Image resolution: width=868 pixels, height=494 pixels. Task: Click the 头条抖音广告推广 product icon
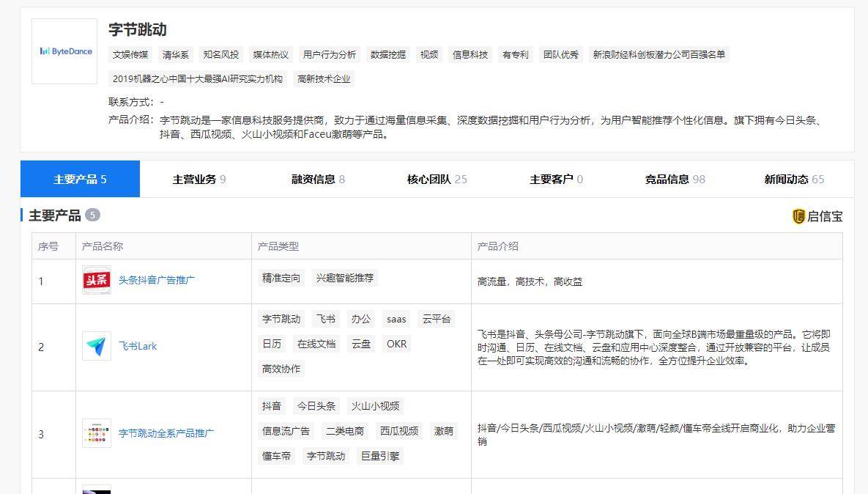pos(97,280)
